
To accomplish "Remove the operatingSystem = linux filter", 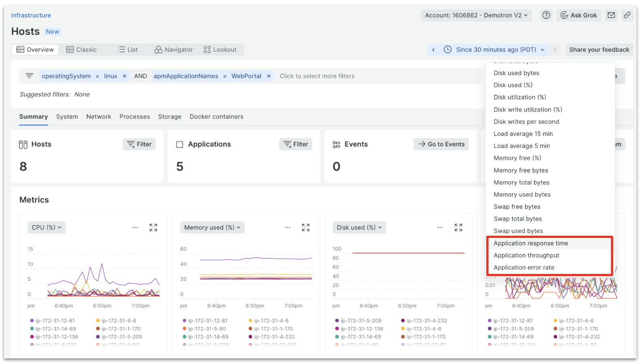I will point(125,76).
